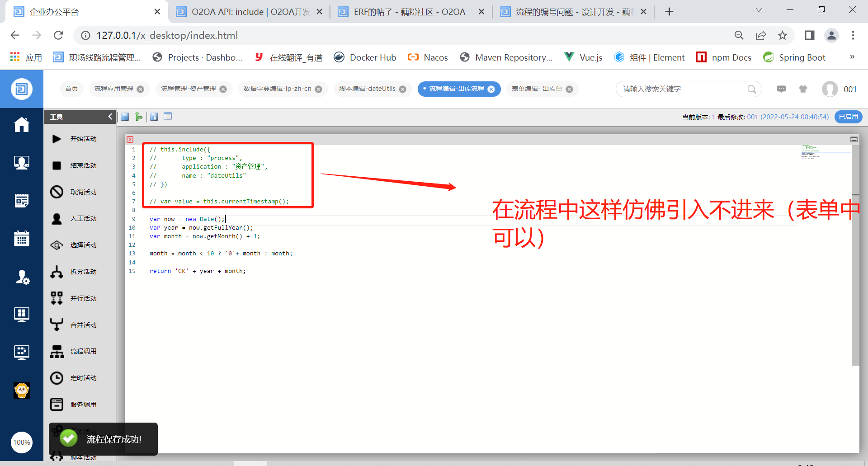Close the 流程编辑-出库流程 tab
The width and height of the screenshot is (868, 466).
click(x=491, y=89)
